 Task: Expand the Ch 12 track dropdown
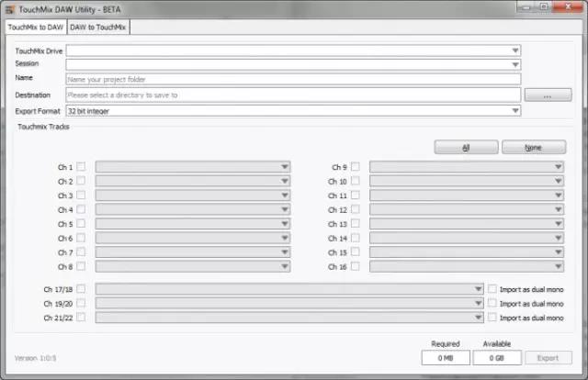coord(467,209)
